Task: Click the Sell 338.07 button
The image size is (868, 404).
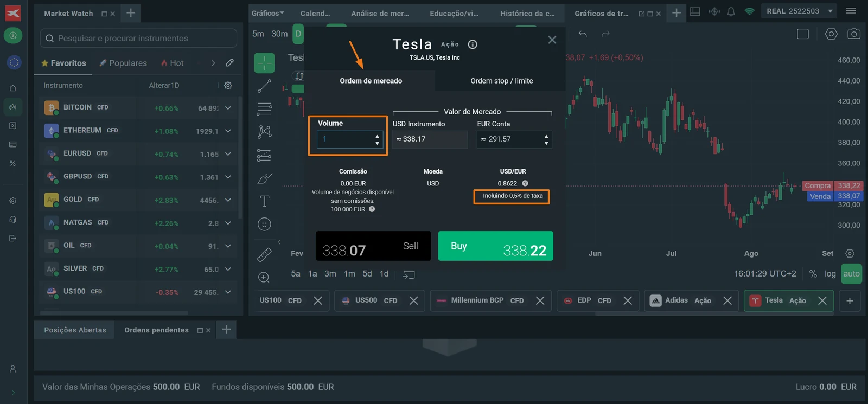Action: pyautogui.click(x=373, y=246)
